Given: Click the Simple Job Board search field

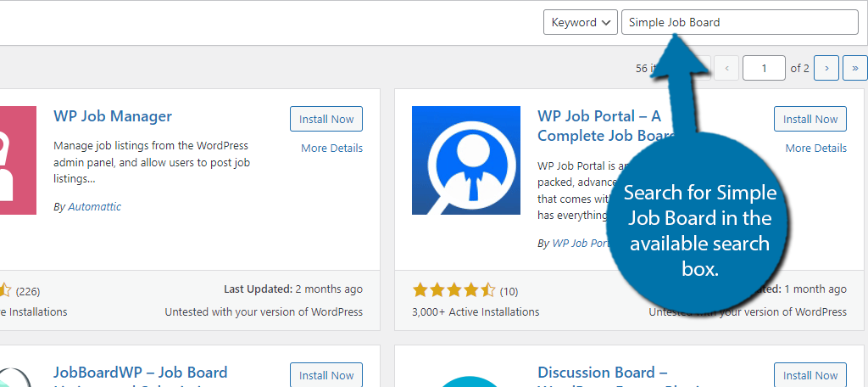Looking at the screenshot, I should point(739,22).
